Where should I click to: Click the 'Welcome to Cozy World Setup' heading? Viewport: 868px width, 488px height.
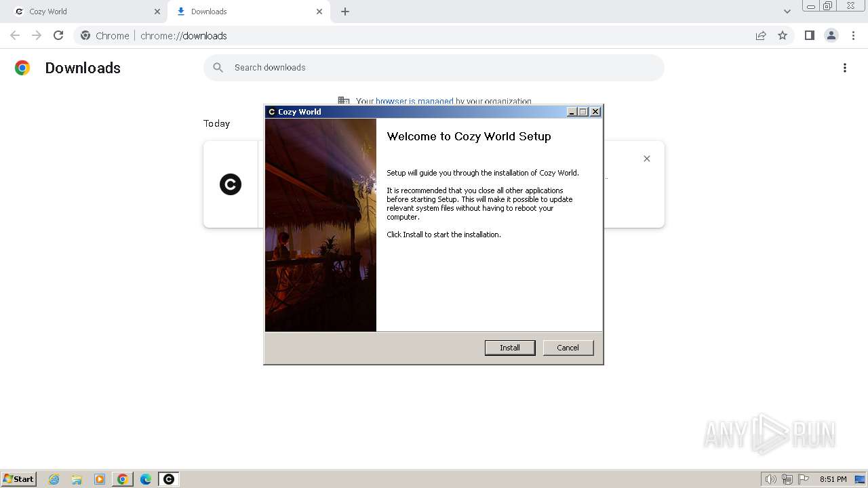(x=469, y=136)
